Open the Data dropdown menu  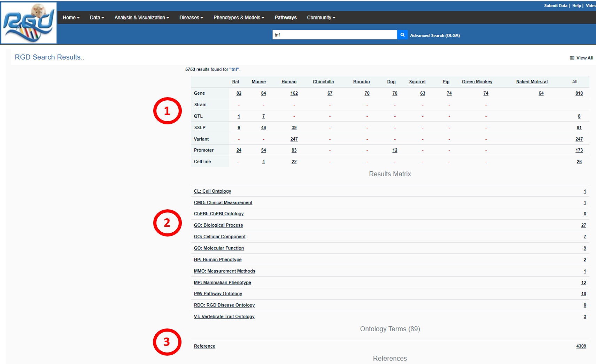pos(97,17)
